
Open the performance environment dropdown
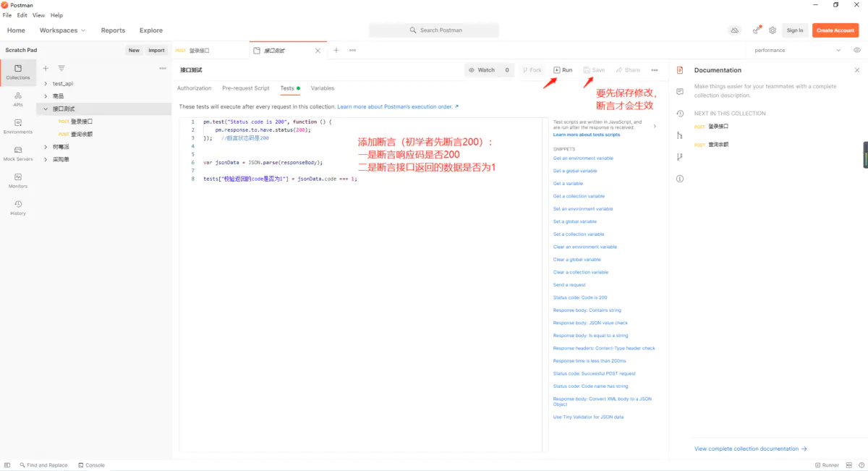click(797, 51)
